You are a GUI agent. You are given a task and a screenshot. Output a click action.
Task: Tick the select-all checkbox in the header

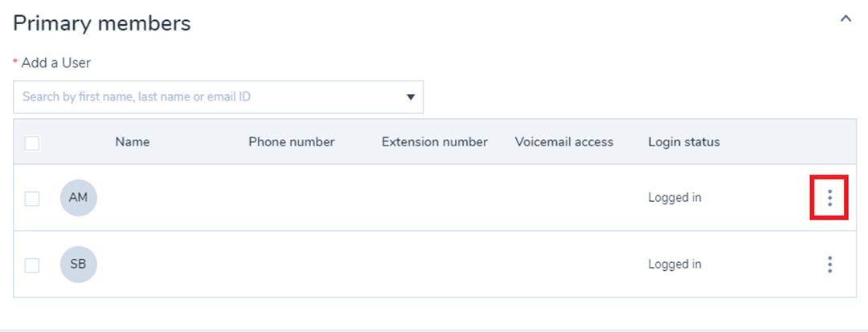click(32, 143)
